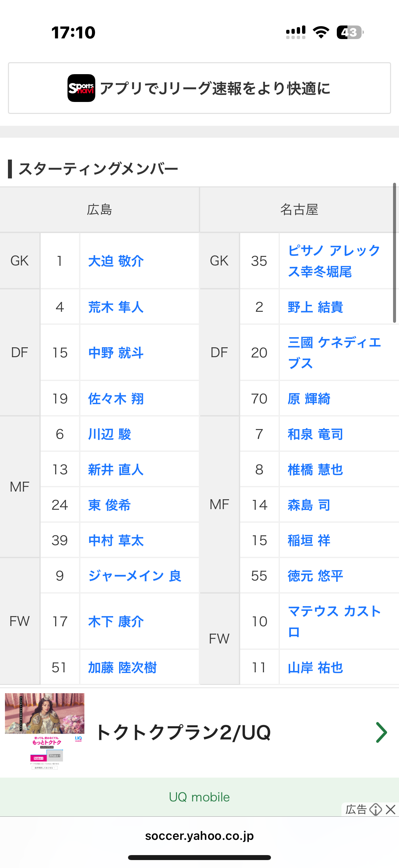Close the UQ mobile ad
The height and width of the screenshot is (868, 399).
pos(391,809)
